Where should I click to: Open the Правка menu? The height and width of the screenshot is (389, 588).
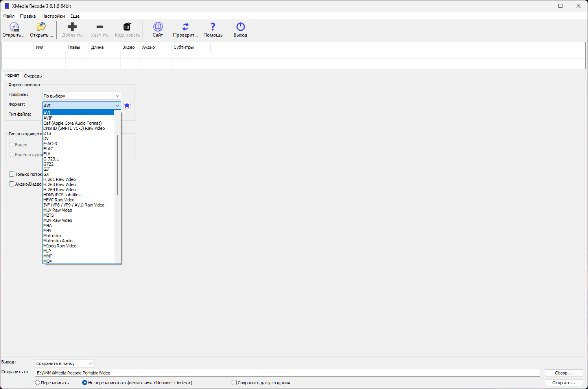(28, 16)
